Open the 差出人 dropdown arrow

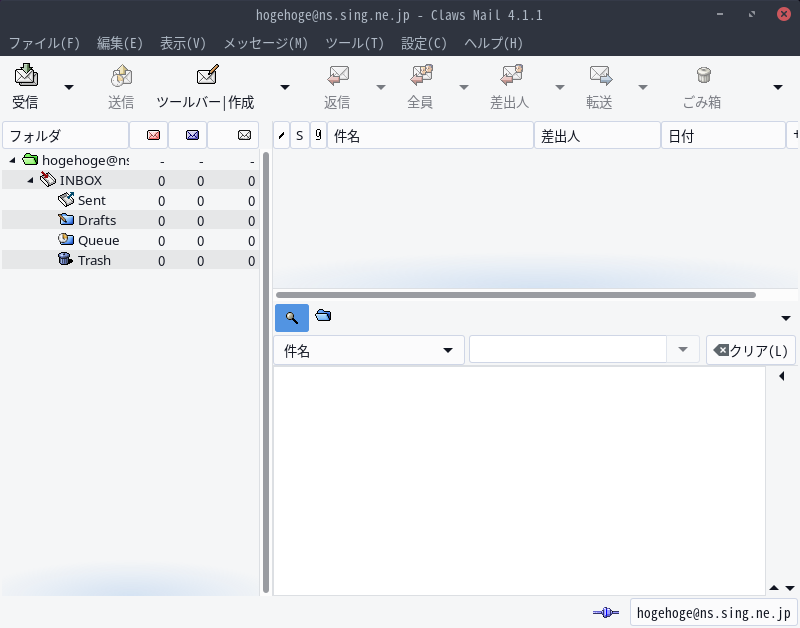[x=560, y=87]
